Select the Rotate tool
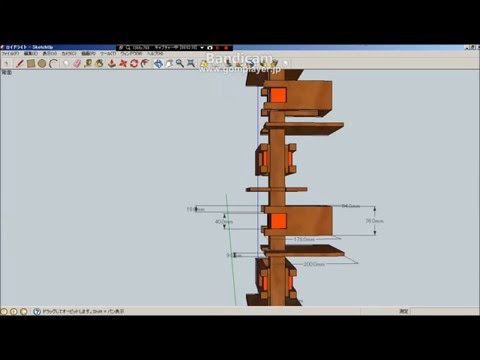This screenshot has width=480, height=360. pos(134,63)
